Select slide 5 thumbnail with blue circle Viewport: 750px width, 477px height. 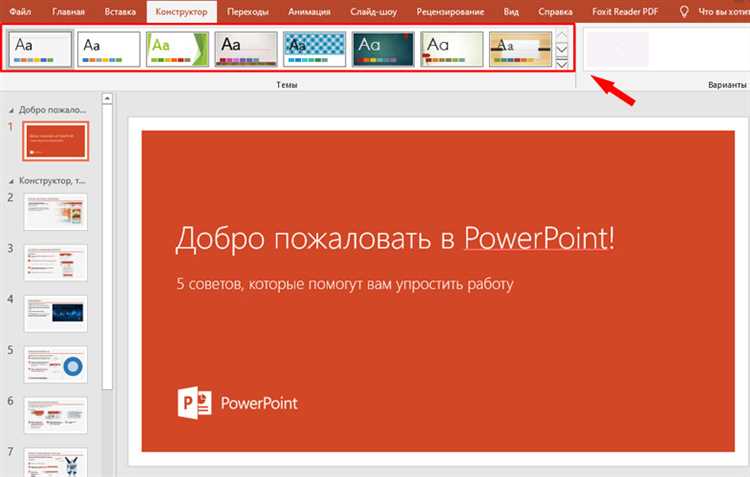coord(55,365)
